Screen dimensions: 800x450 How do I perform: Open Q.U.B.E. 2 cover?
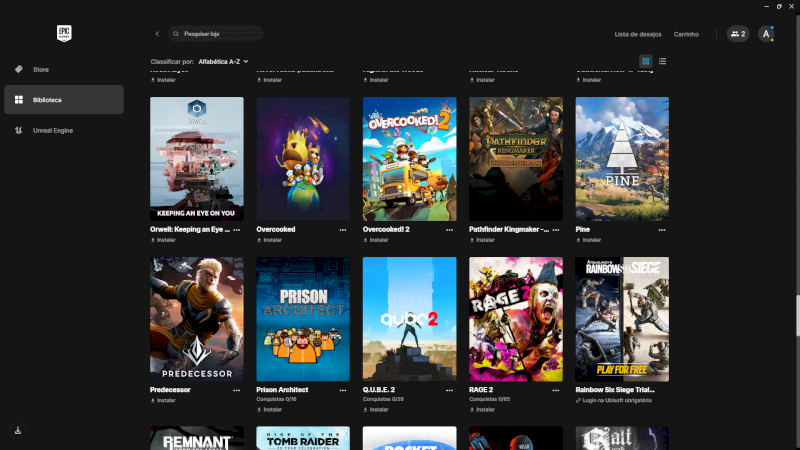tap(409, 319)
